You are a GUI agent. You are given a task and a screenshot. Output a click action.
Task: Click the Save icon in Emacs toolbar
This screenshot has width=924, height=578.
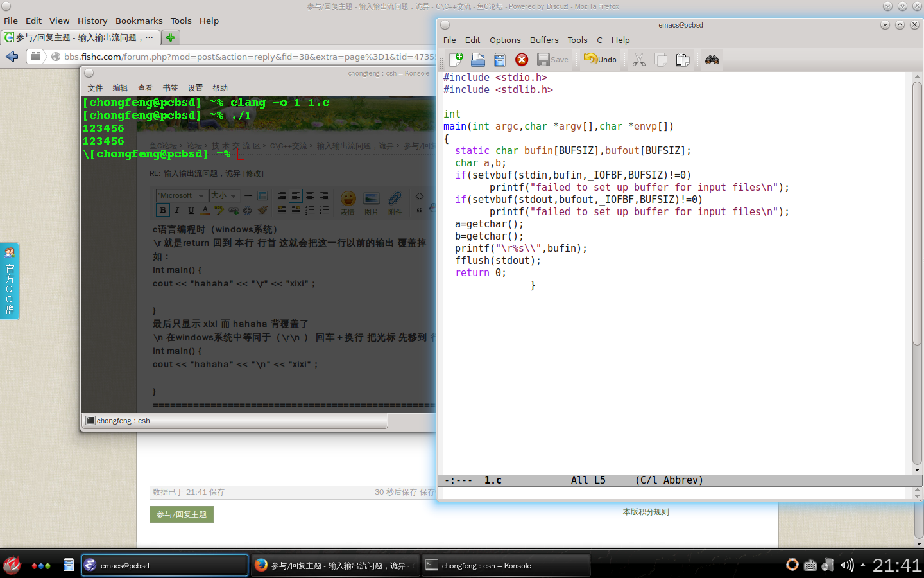[x=552, y=60]
